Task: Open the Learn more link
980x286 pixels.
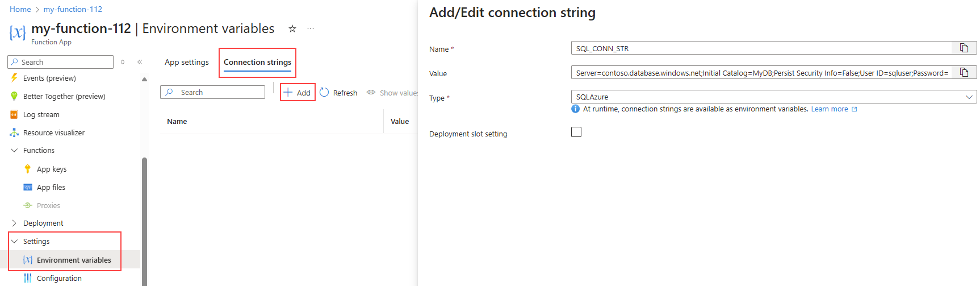Action: click(x=834, y=109)
